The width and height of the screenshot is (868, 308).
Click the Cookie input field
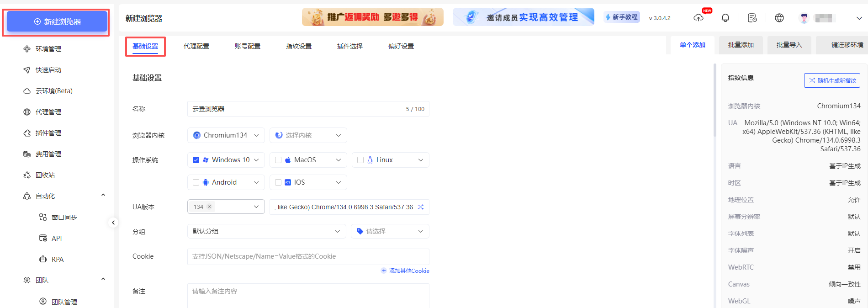click(x=308, y=257)
